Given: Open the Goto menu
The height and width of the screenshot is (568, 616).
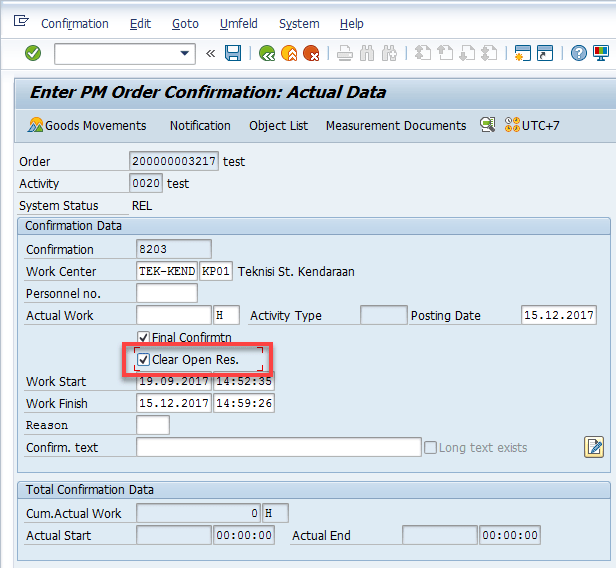Looking at the screenshot, I should click(x=185, y=23).
